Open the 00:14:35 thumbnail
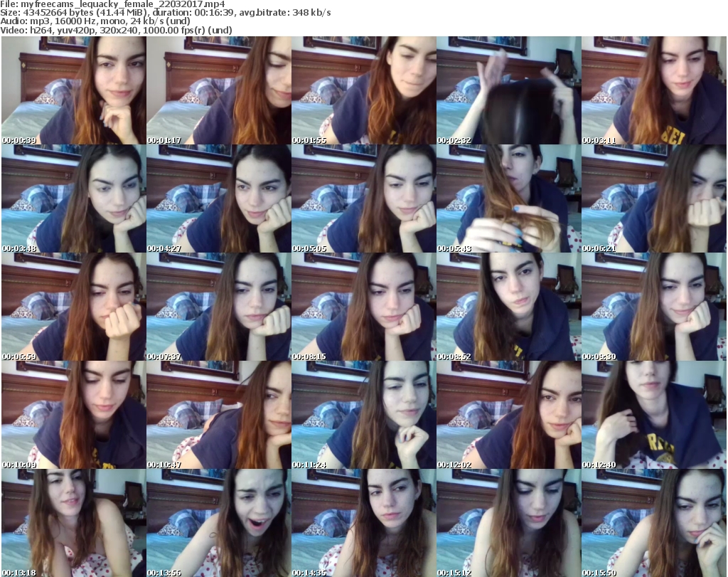The height and width of the screenshot is (577, 728). point(364,523)
